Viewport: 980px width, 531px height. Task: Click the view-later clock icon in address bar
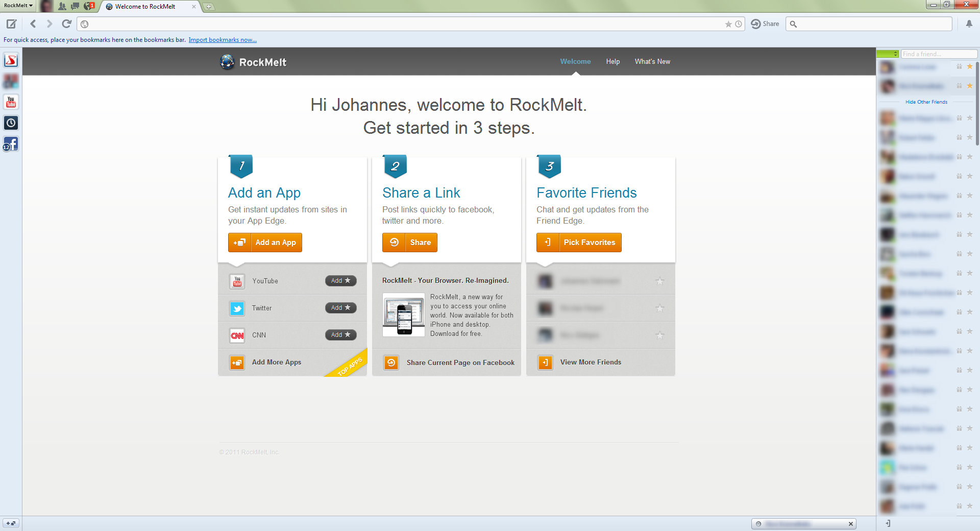tap(738, 24)
